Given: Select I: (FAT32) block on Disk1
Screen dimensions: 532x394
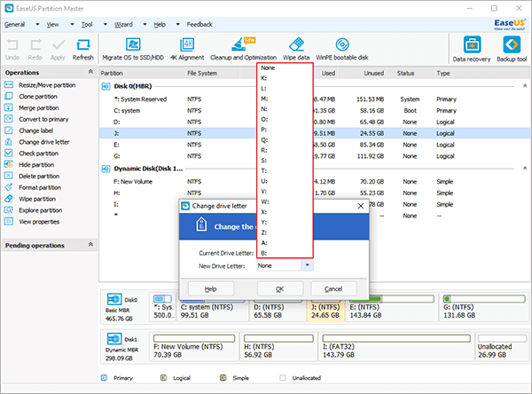Looking at the screenshot, I should click(396, 346).
